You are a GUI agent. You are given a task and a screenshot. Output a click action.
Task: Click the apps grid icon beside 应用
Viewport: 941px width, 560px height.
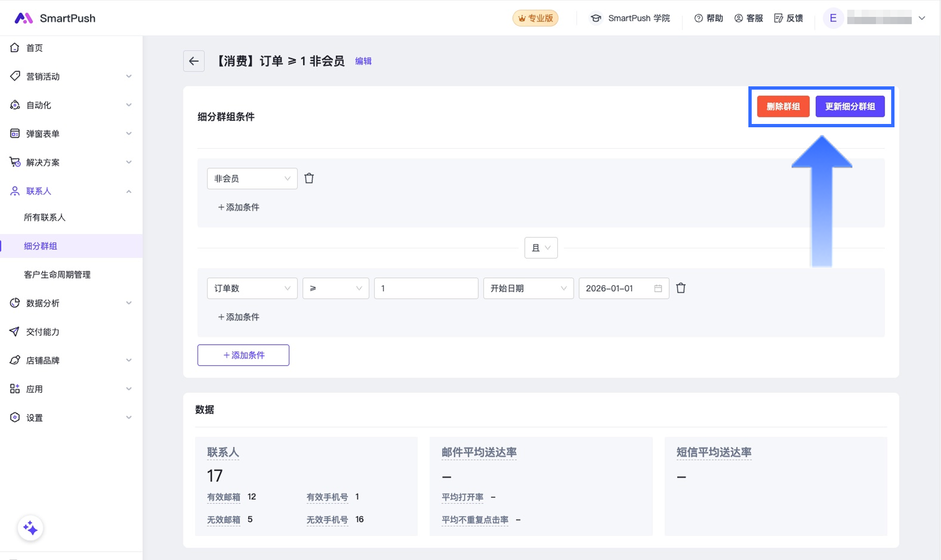tap(15, 389)
